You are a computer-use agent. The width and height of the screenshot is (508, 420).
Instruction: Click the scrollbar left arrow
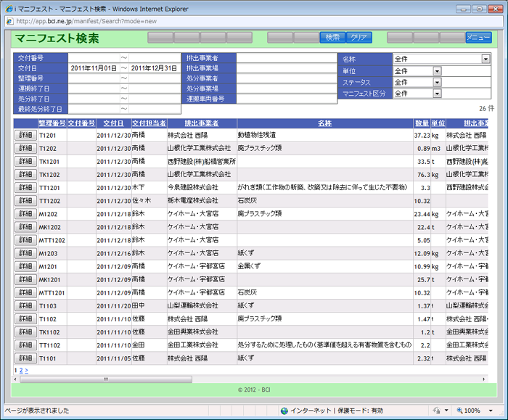[15, 379]
